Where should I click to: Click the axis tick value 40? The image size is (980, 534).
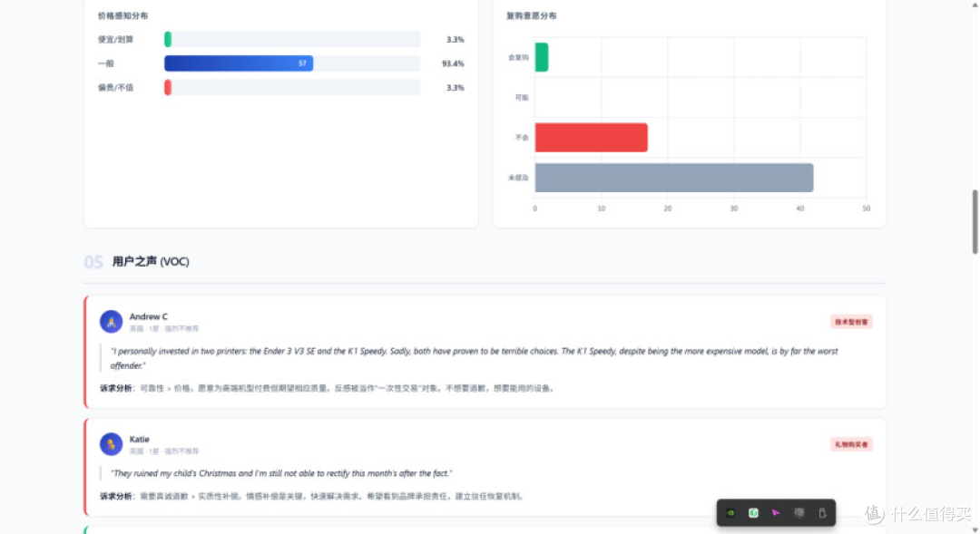click(x=800, y=209)
